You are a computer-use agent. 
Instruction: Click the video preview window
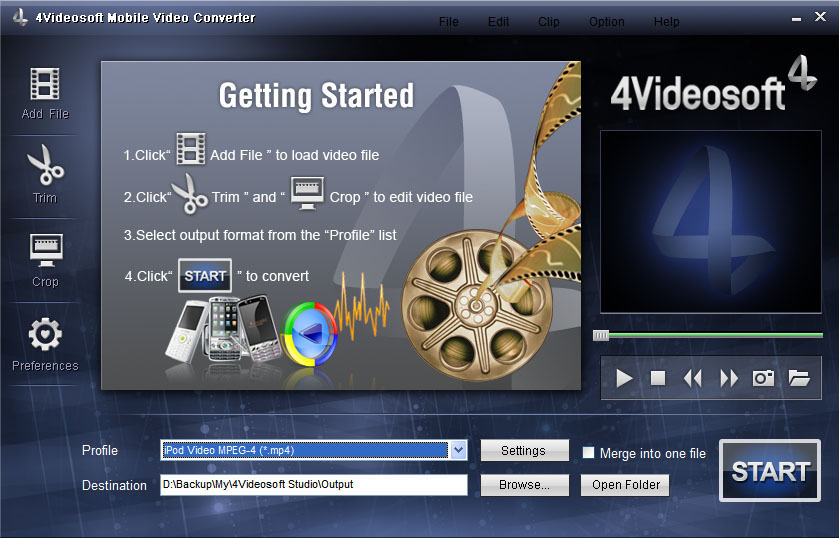click(x=711, y=221)
